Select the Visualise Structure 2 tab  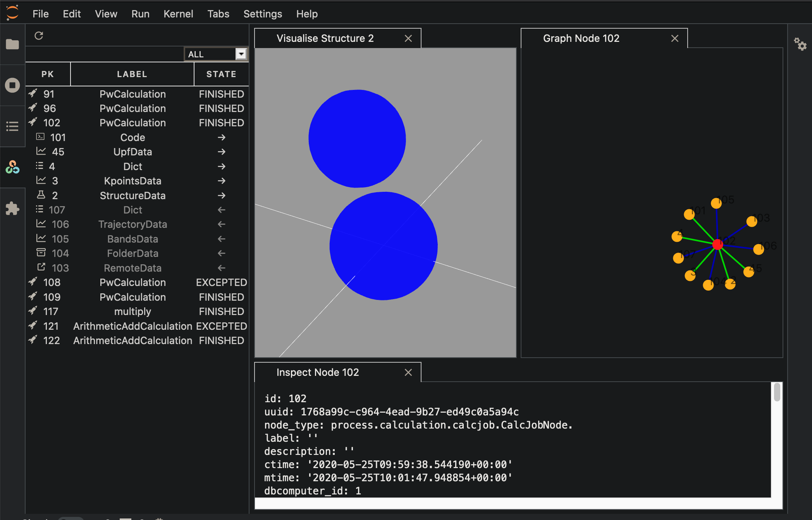[325, 38]
